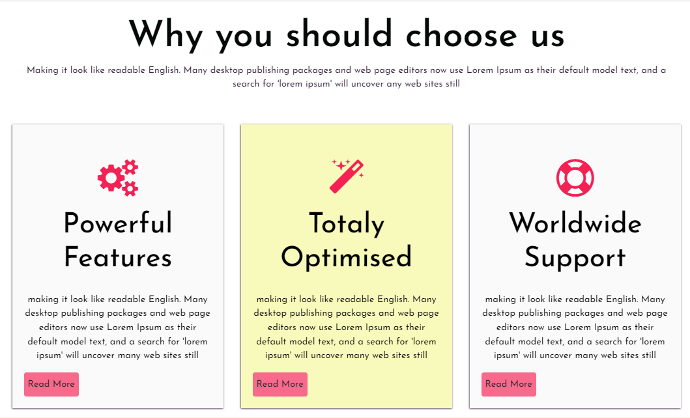Click the life ring support icon

574,177
